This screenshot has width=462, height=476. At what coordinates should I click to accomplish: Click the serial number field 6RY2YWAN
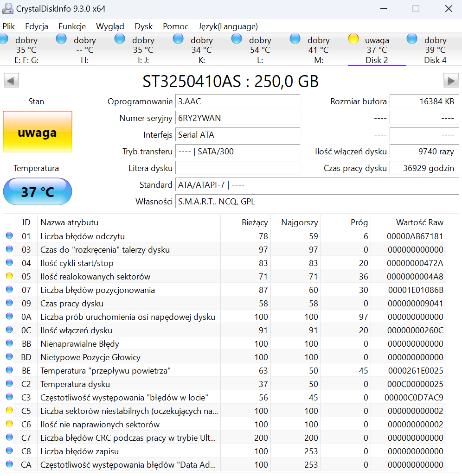tap(237, 118)
